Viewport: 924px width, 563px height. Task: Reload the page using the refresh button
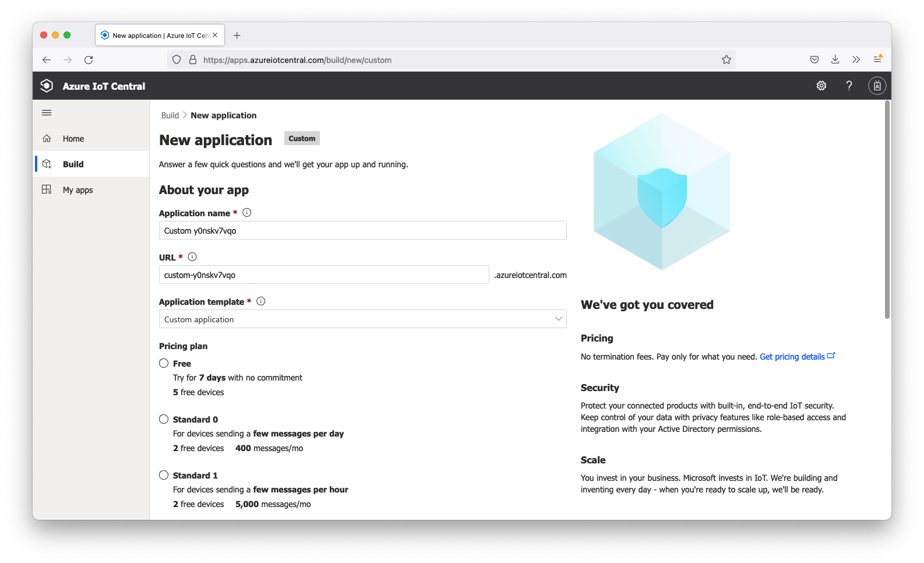click(89, 59)
